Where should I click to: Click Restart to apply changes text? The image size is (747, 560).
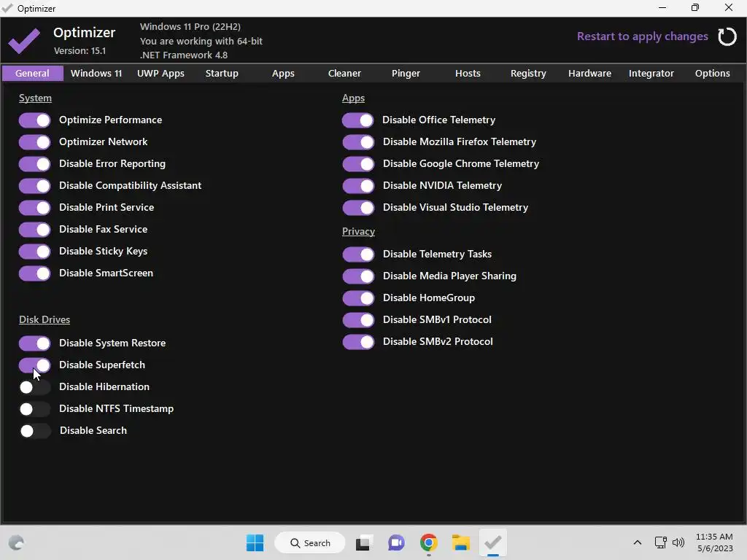(642, 36)
